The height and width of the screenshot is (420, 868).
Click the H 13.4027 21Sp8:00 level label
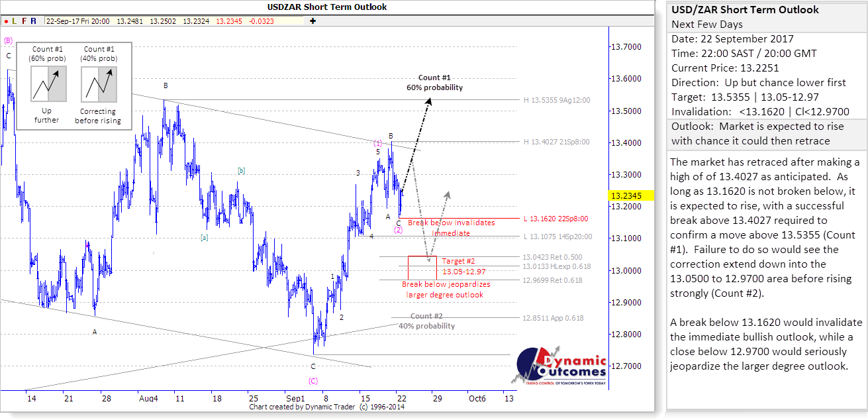(x=556, y=142)
